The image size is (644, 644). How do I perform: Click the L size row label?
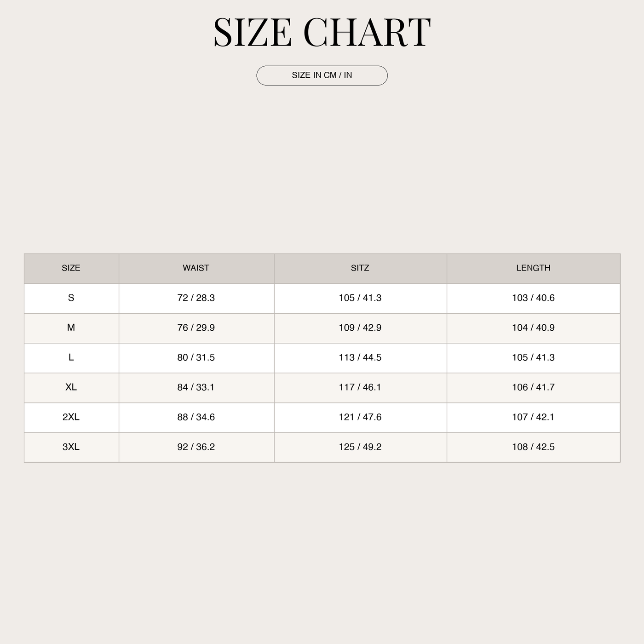click(71, 357)
